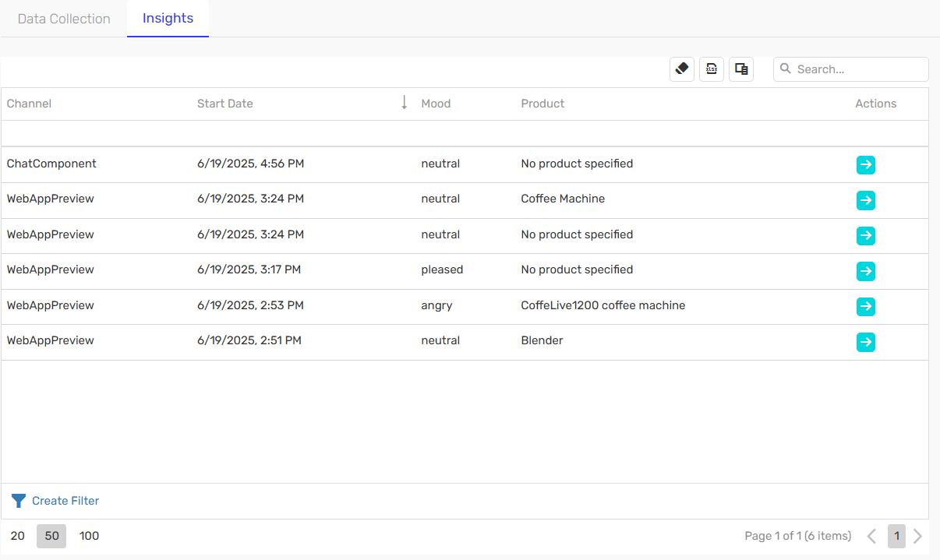
Task: Click the CoffeLive1200 coffee machine product cell
Action: click(x=603, y=305)
